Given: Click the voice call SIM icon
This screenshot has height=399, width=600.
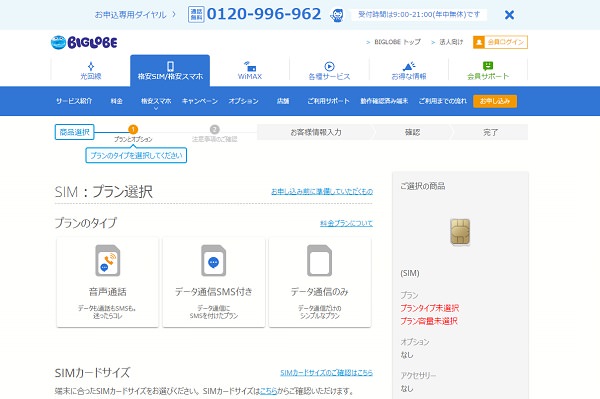Looking at the screenshot, I should [108, 261].
